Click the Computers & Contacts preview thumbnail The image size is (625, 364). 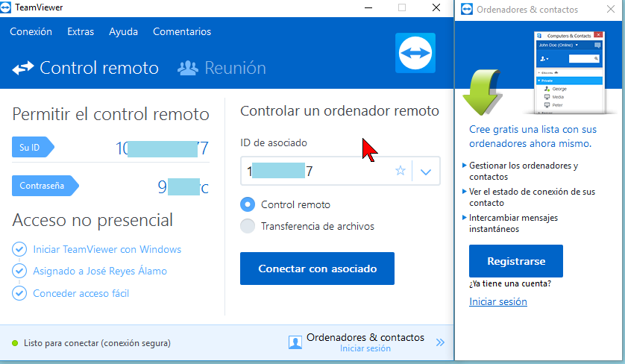[x=569, y=72]
